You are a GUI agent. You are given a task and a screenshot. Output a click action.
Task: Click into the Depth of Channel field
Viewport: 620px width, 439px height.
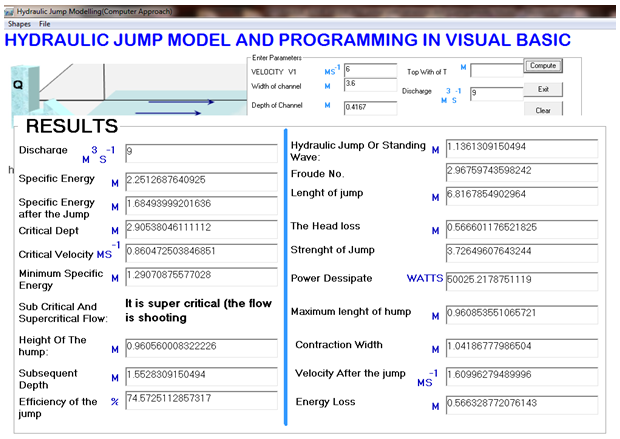pyautogui.click(x=369, y=106)
